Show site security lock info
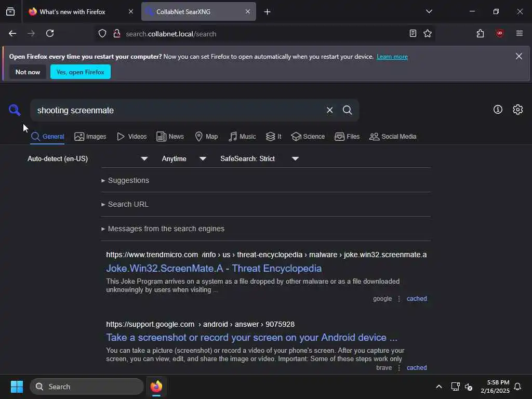Viewport: 532px width, 399px height. (117, 34)
